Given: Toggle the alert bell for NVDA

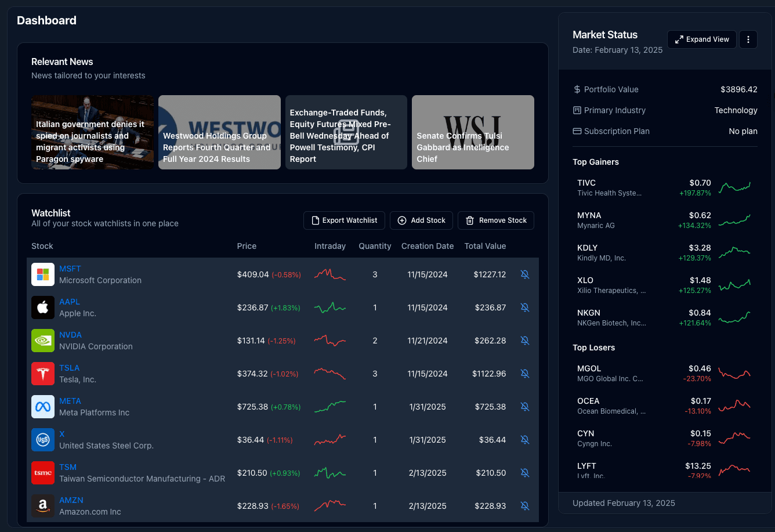Looking at the screenshot, I should click(x=525, y=341).
